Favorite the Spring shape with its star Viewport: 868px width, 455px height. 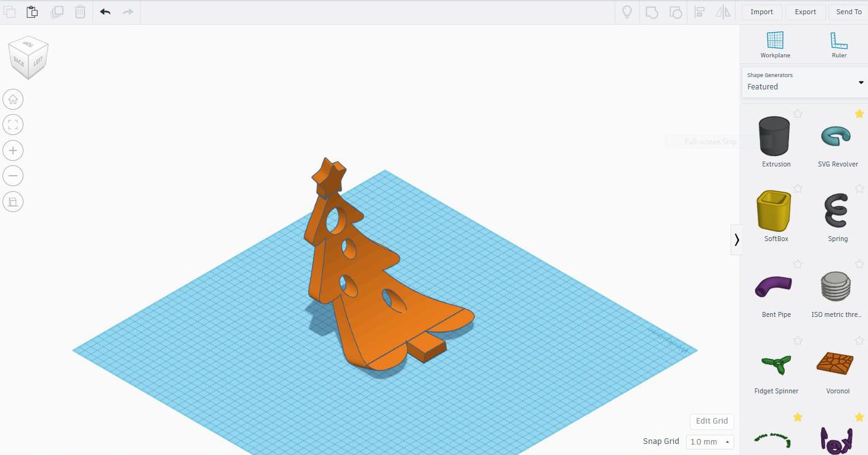pyautogui.click(x=859, y=189)
